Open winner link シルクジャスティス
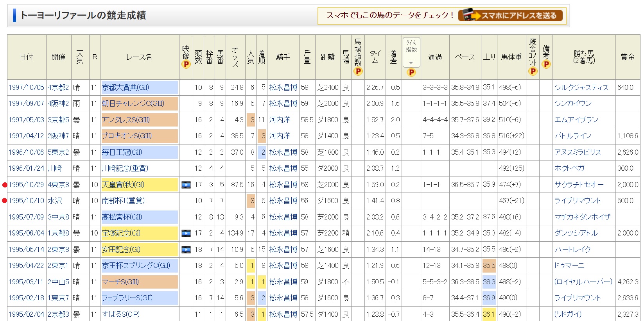 581,87
